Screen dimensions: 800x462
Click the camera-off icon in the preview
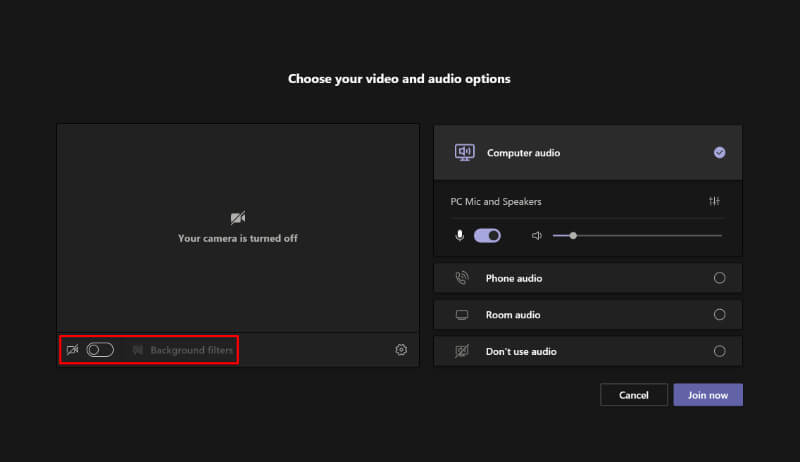(238, 218)
